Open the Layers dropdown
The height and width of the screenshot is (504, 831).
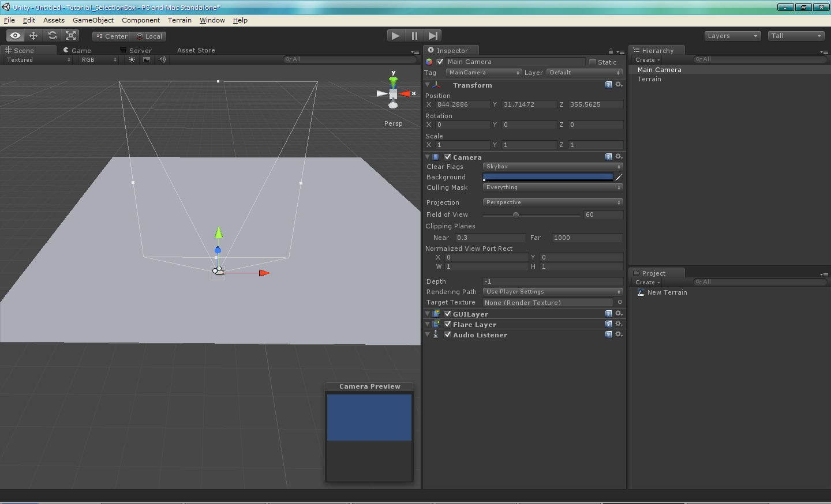(732, 36)
